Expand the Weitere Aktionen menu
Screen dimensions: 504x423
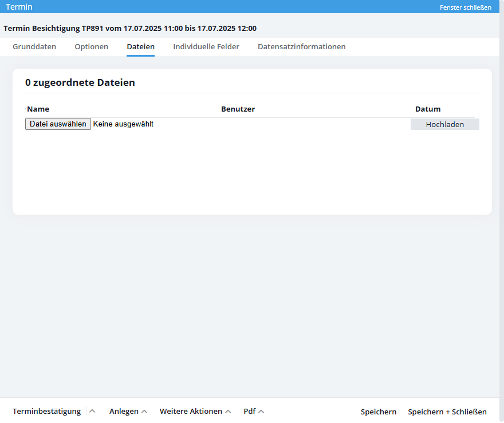coord(195,411)
